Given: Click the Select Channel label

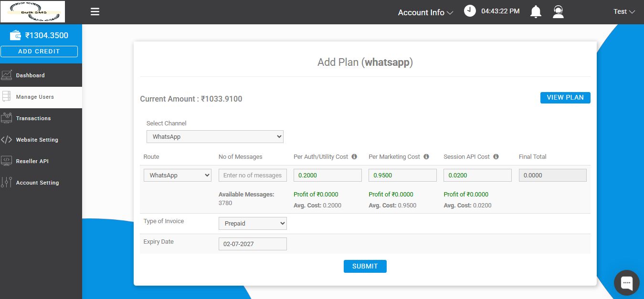Looking at the screenshot, I should 167,123.
